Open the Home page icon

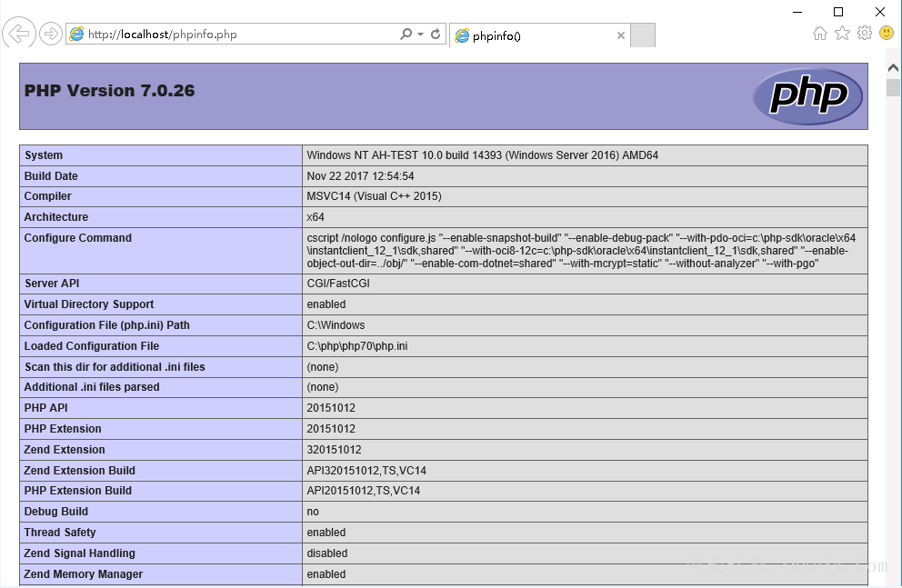pos(820,34)
